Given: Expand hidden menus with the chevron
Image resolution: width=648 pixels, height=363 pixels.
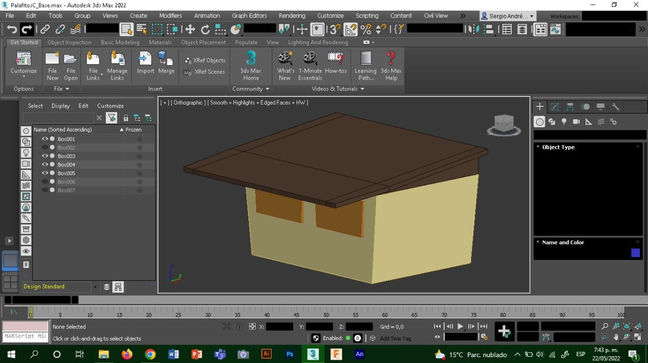Looking at the screenshot, I should (462, 16).
